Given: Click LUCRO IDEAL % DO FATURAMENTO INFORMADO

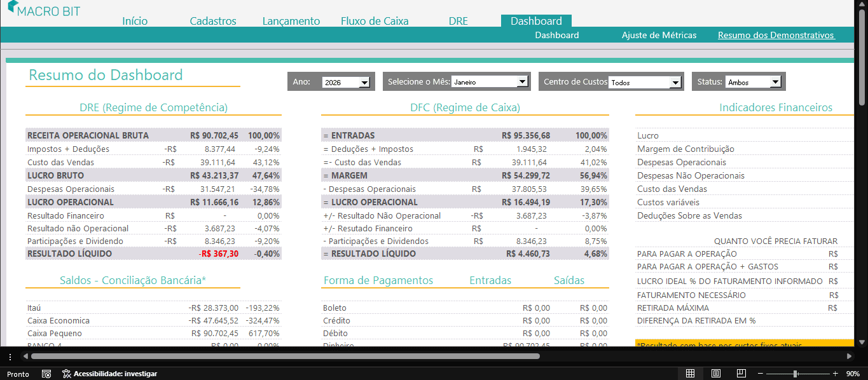Looking at the screenshot, I should point(729,281).
